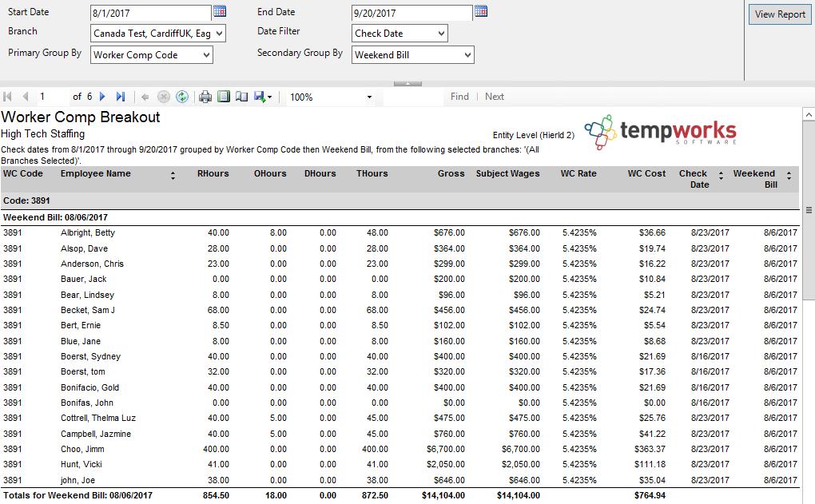Click the current page number field
The image size is (815, 504).
(x=52, y=97)
